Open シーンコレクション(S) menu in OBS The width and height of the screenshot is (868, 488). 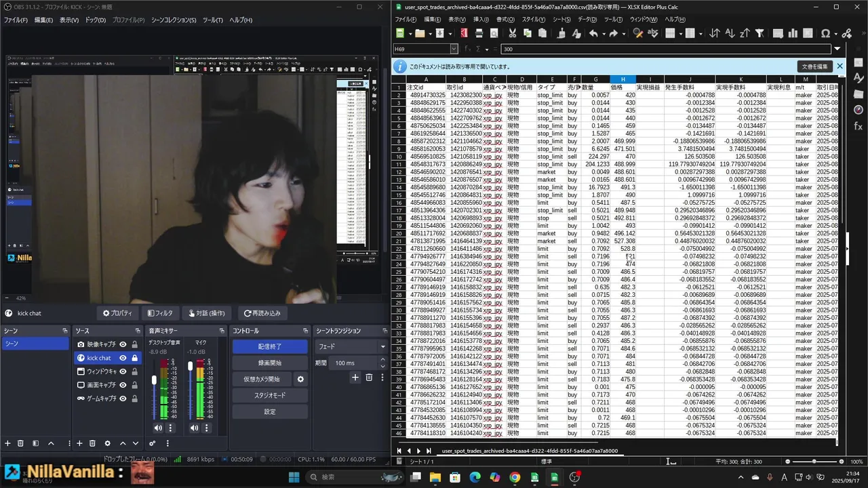tap(173, 20)
